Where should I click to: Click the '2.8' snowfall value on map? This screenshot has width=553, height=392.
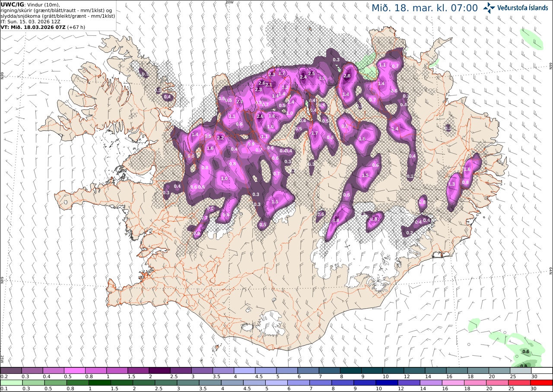click(x=346, y=76)
